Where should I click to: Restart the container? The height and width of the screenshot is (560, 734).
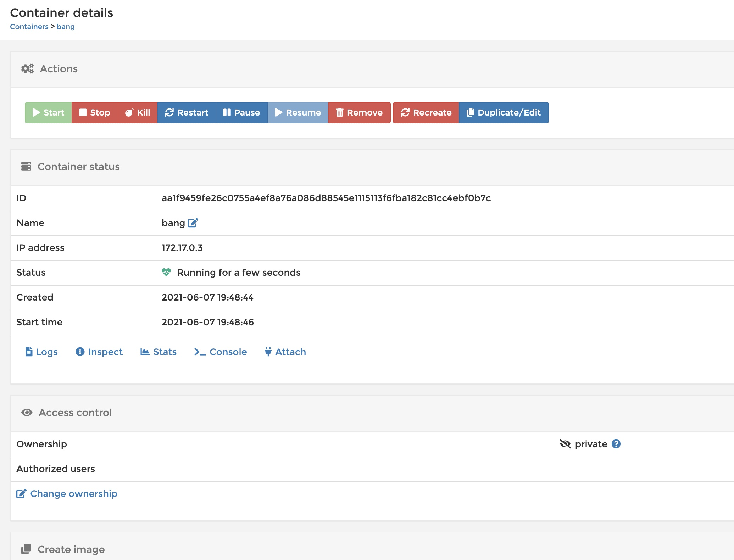click(187, 113)
